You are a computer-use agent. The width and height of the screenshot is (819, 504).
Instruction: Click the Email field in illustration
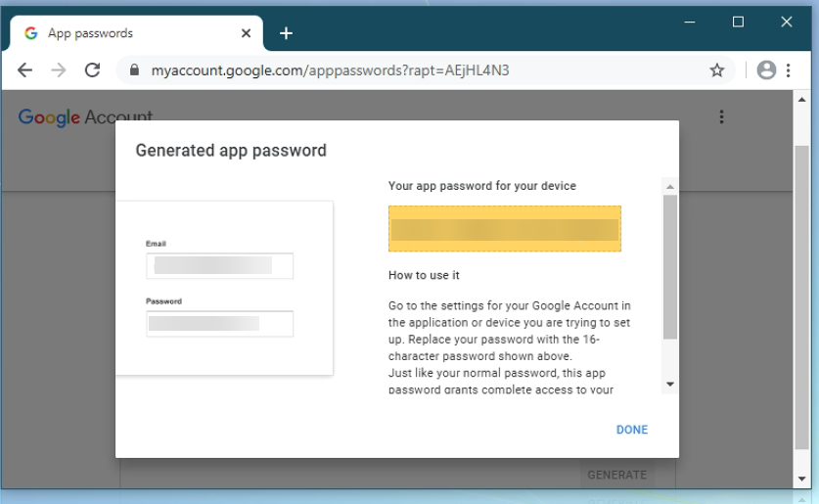pos(219,266)
